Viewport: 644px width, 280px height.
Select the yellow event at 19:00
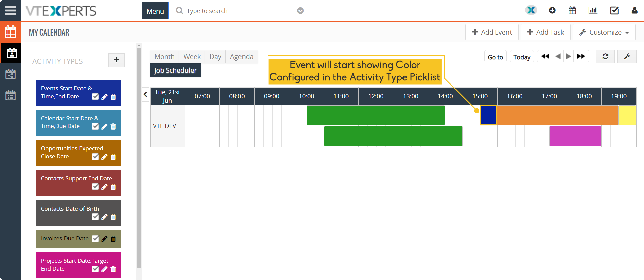627,115
